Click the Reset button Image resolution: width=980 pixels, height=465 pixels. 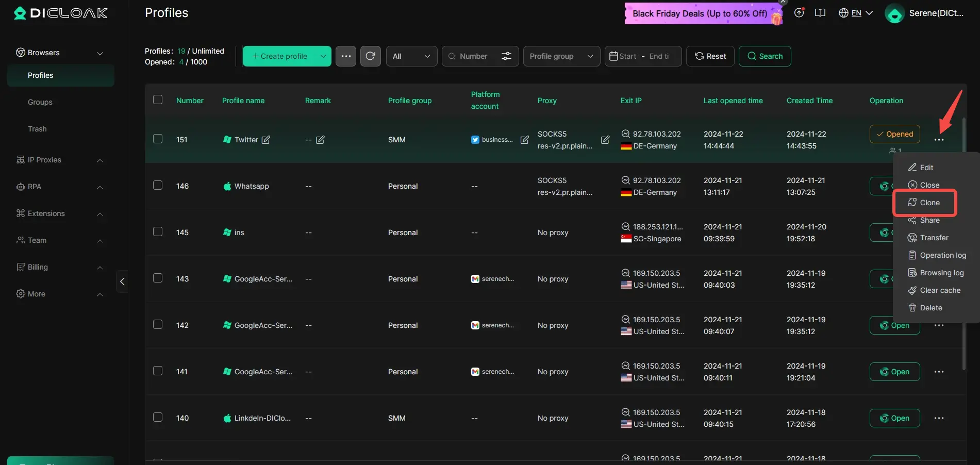click(x=710, y=56)
